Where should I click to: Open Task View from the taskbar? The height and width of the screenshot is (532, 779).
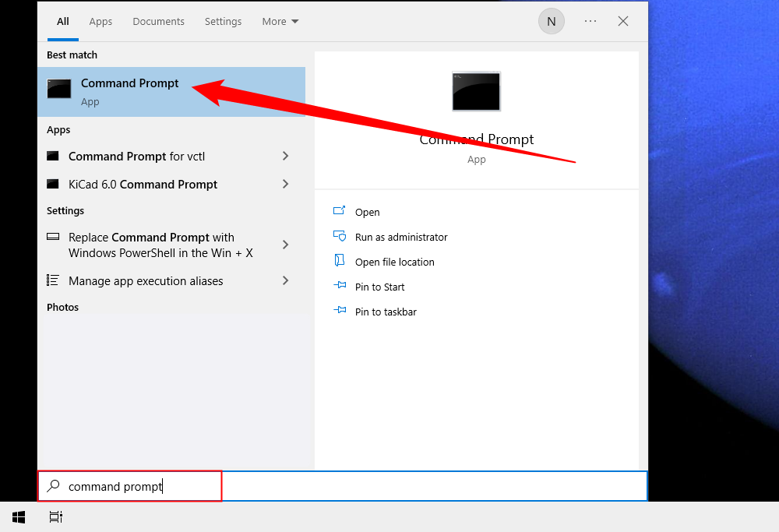click(55, 516)
